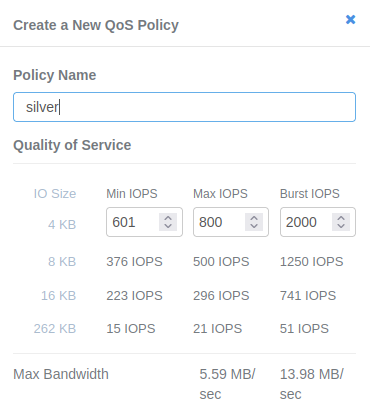370x409 pixels.
Task: Click the 51 IOPS value
Action: point(304,329)
